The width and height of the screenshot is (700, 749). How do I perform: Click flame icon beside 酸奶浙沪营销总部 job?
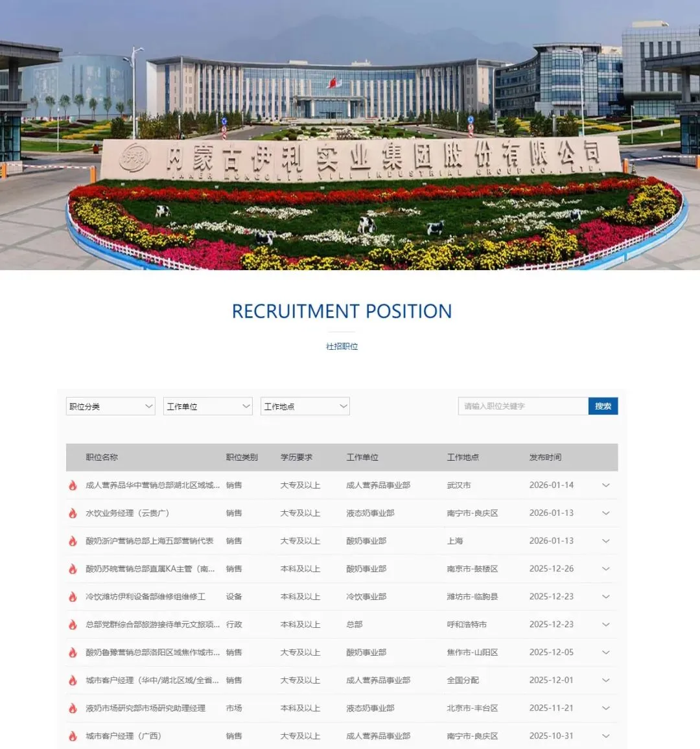73,541
